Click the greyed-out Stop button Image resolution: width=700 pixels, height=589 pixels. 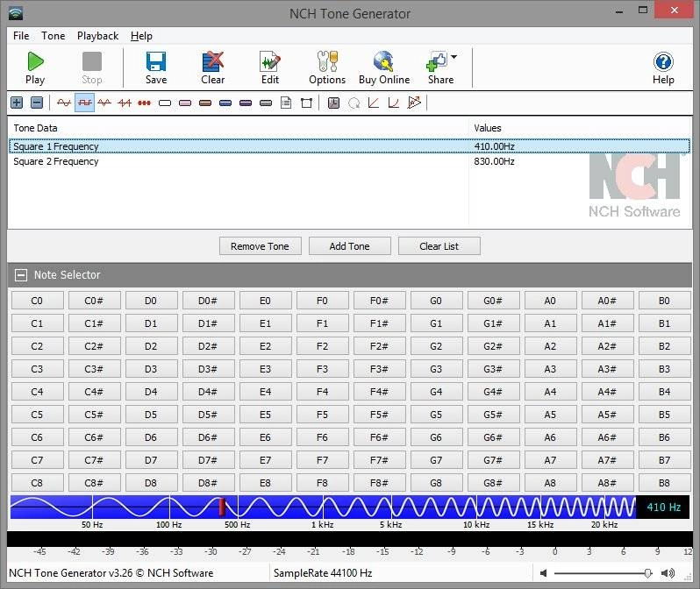tap(92, 67)
